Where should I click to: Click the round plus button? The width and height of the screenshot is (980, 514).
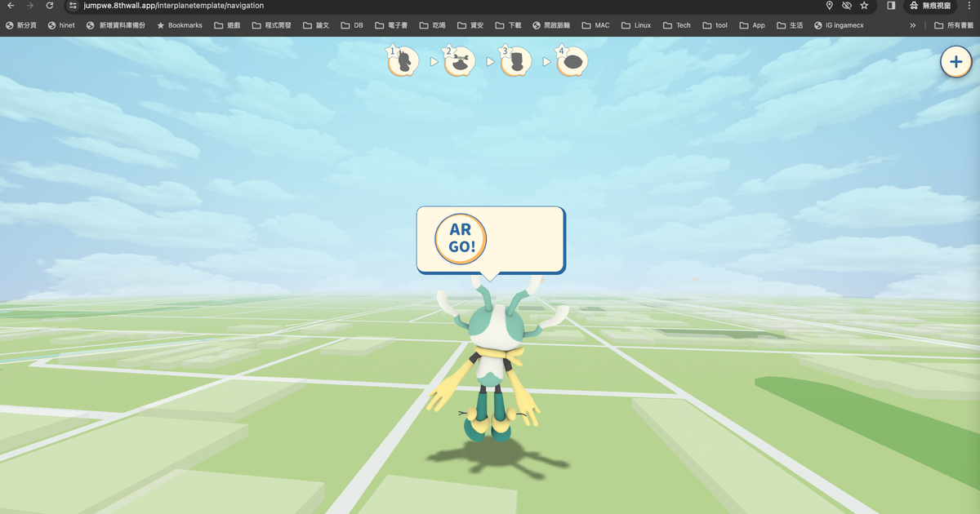click(955, 62)
